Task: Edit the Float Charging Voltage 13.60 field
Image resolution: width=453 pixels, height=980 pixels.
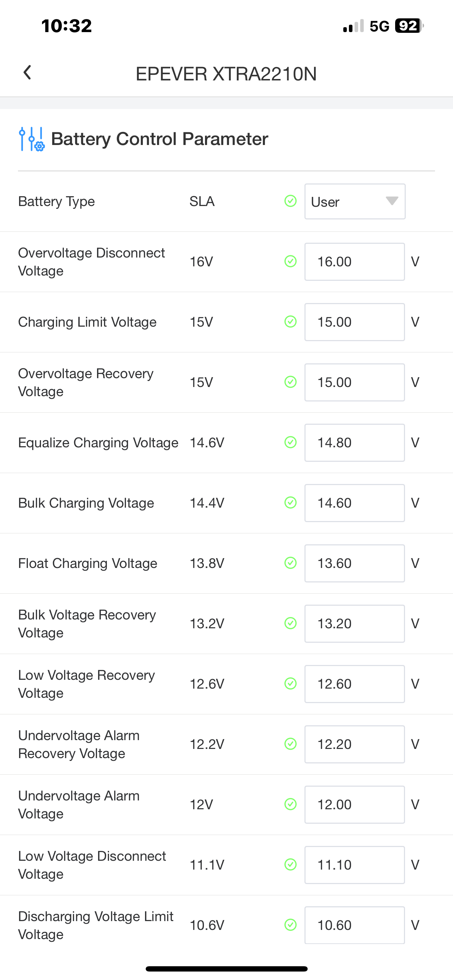Action: click(354, 563)
